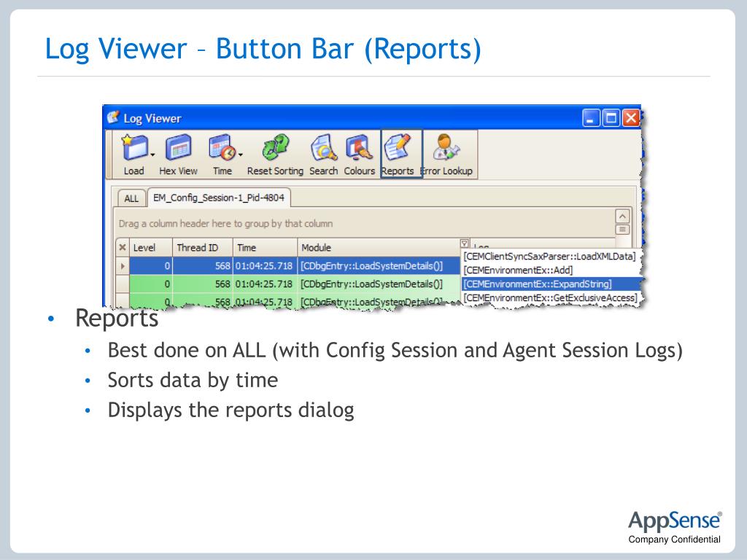Click the X column selector icon
Image resolution: width=747 pixels, height=560 pixels.
(x=123, y=248)
